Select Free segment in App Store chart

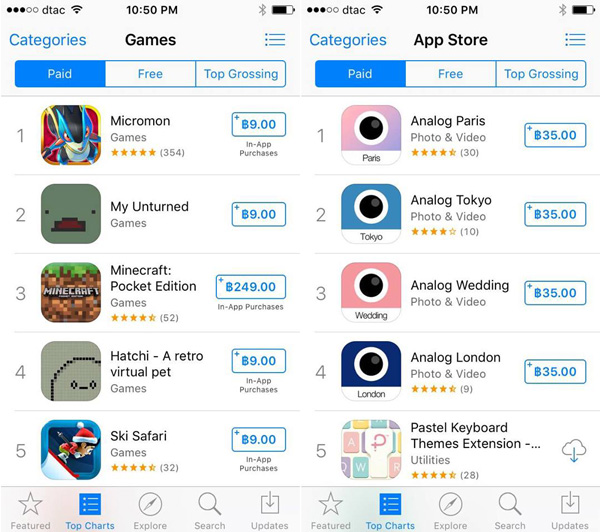point(450,74)
